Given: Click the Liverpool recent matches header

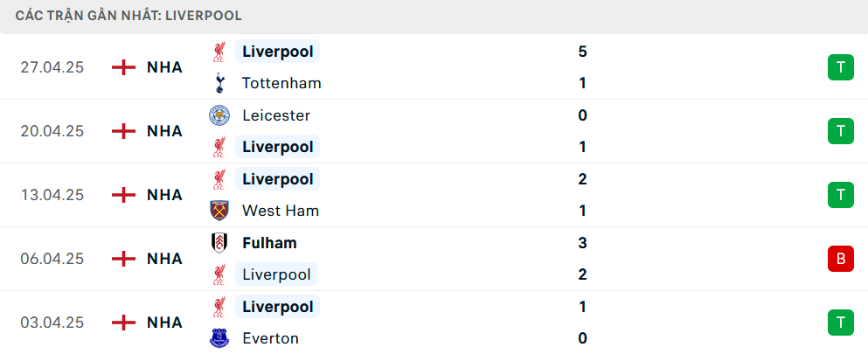Looking at the screenshot, I should (x=129, y=16).
